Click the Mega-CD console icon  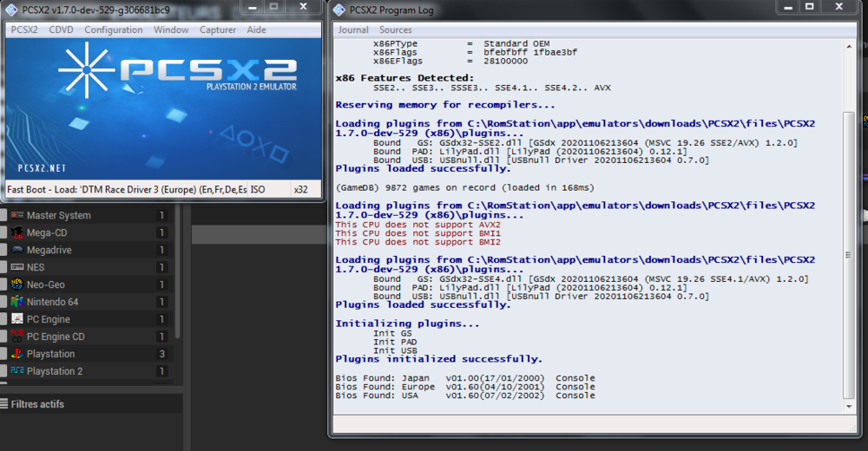[x=17, y=232]
